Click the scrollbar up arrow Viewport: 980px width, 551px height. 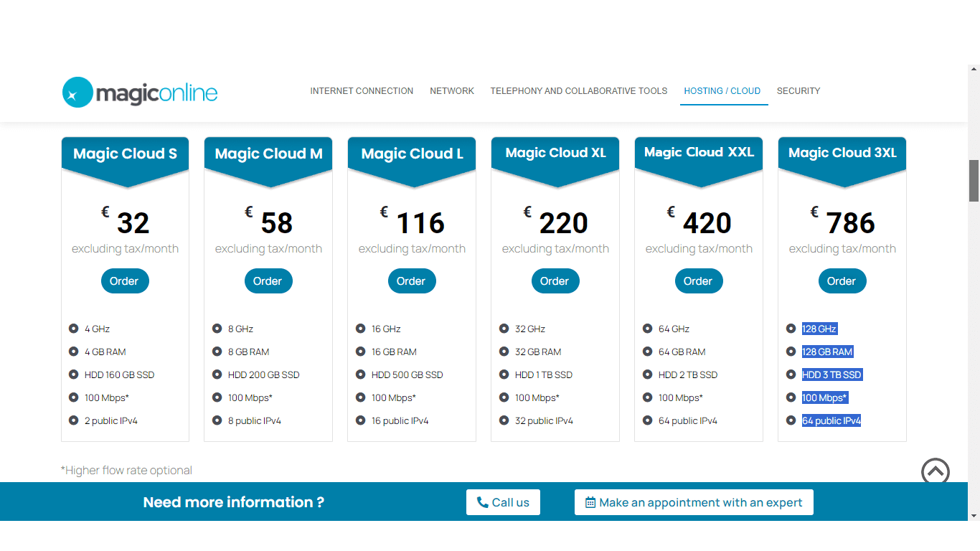(x=974, y=70)
